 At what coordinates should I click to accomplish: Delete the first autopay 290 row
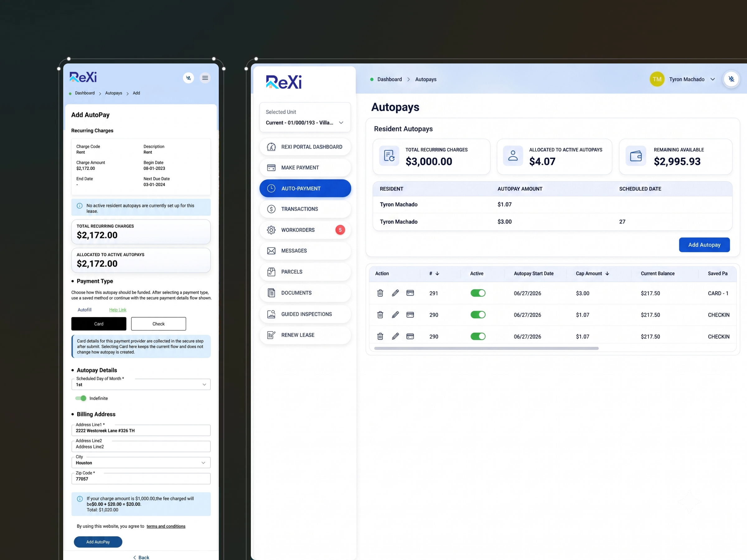click(380, 315)
